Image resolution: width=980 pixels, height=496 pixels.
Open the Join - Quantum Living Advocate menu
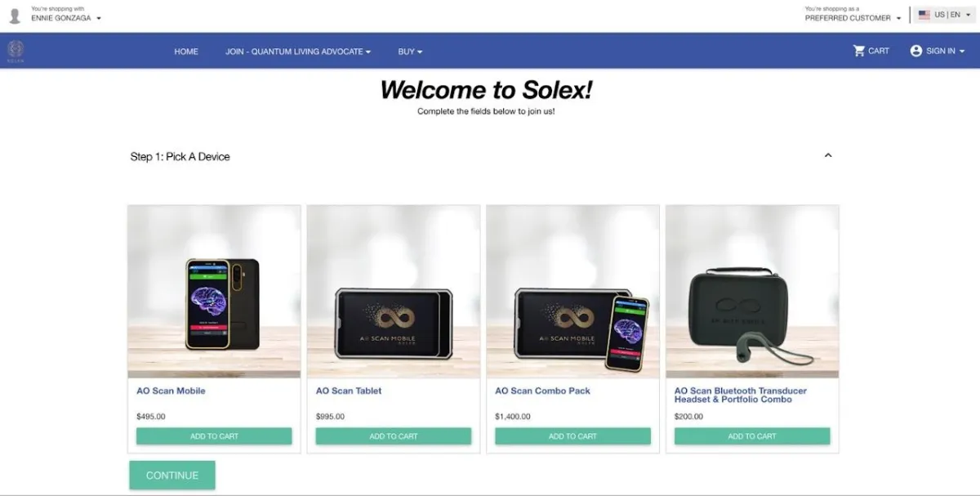click(298, 51)
